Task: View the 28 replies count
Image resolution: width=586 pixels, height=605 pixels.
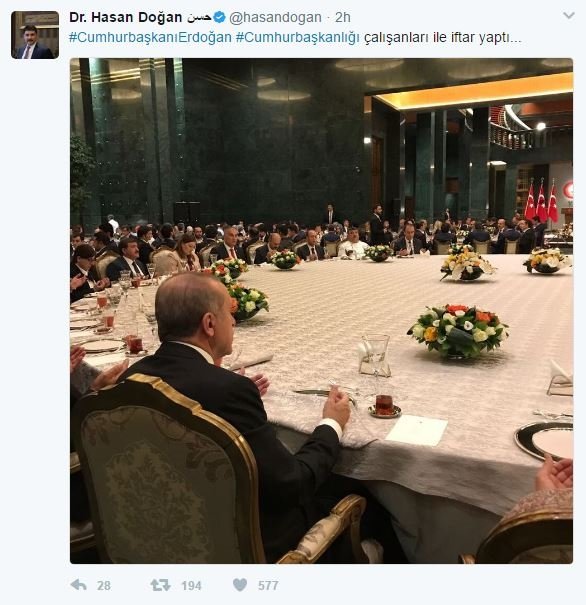Action: point(104,586)
